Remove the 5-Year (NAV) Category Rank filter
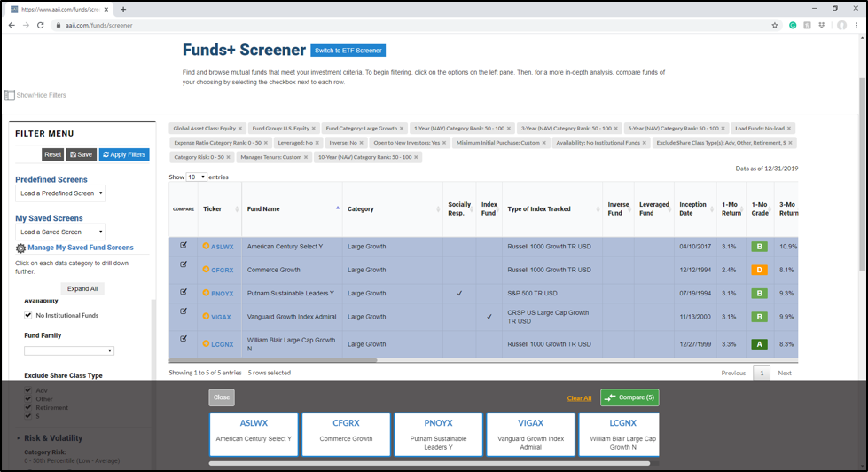The image size is (868, 472). tap(723, 129)
